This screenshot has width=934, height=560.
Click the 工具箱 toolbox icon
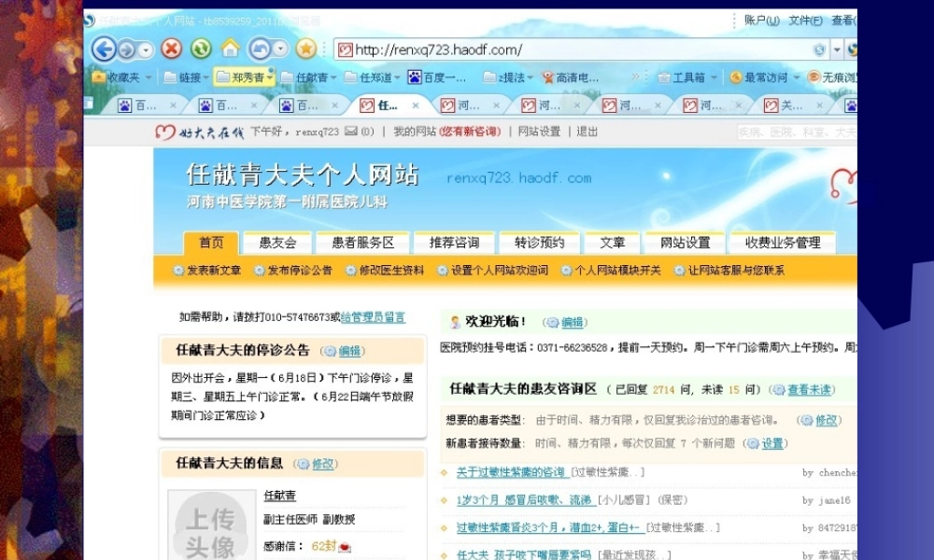[664, 77]
